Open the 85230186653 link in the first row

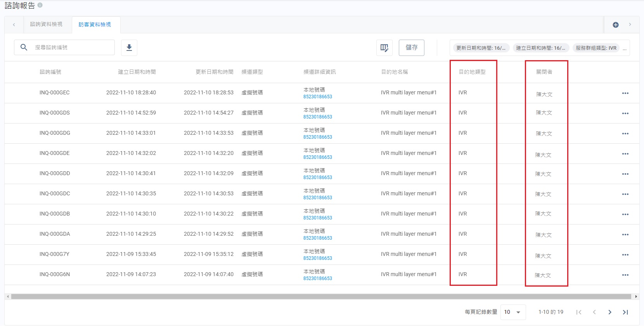[317, 97]
